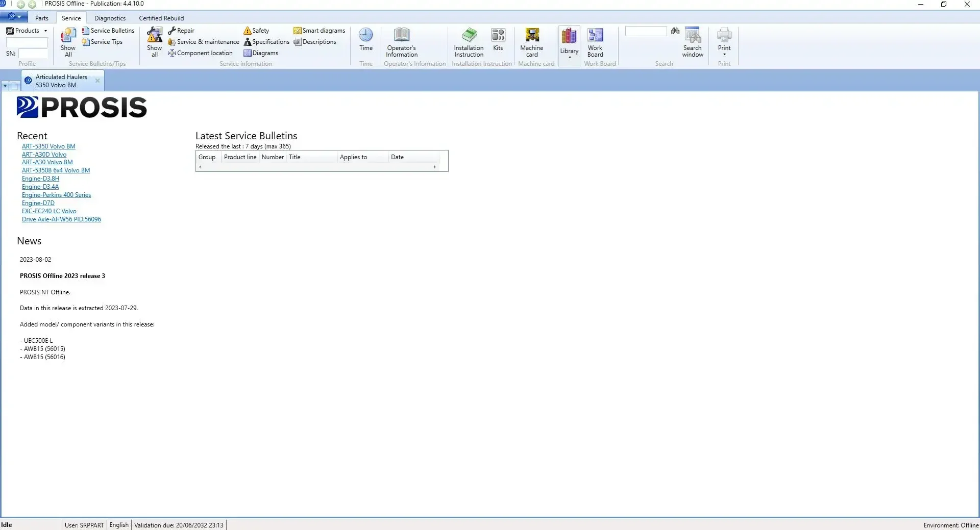Expand the Print dropdown arrow
Viewport: 980px width, 530px height.
point(724,55)
